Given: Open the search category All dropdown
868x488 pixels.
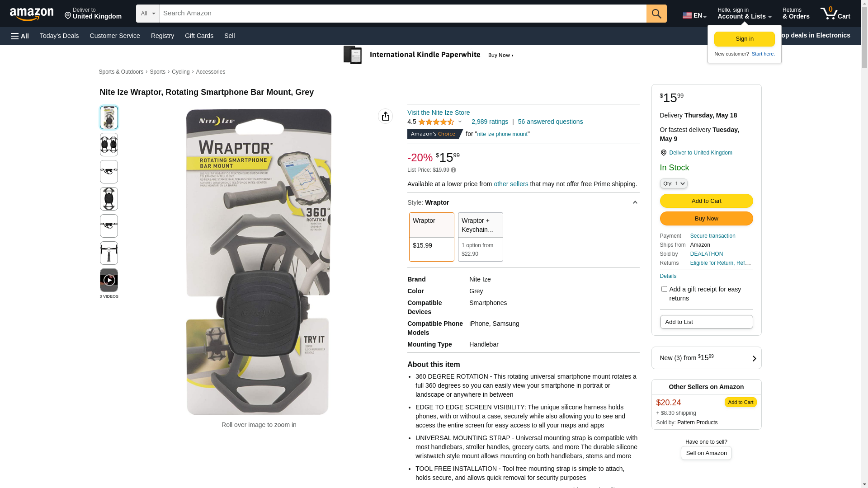Looking at the screenshot, I should pos(147,14).
